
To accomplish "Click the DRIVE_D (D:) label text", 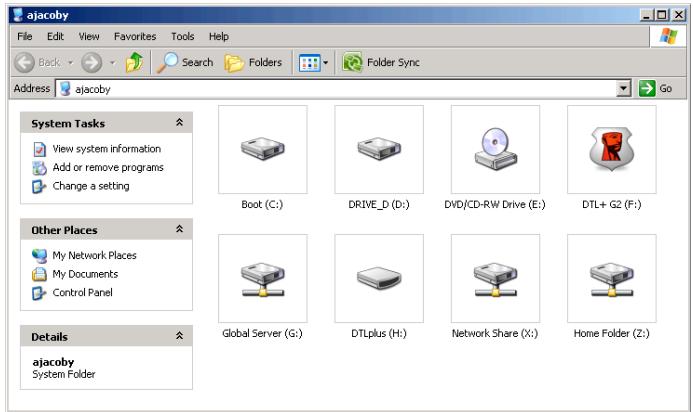I will pyautogui.click(x=379, y=205).
